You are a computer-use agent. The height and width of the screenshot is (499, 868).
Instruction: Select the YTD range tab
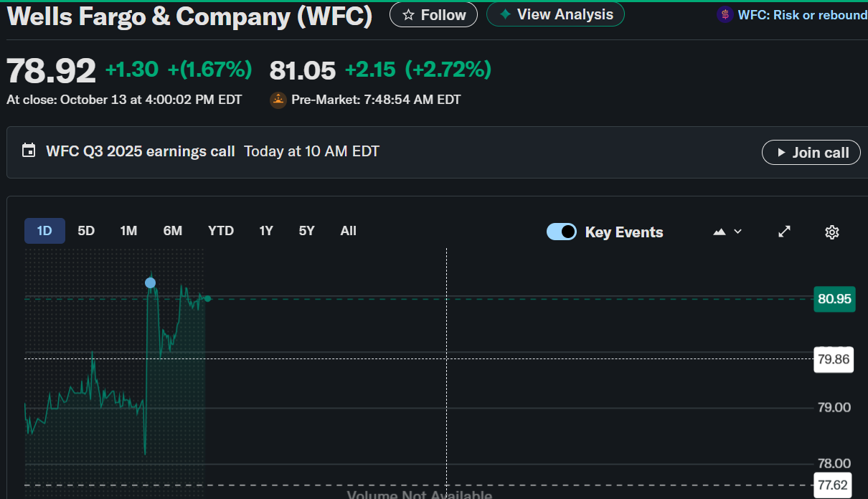[221, 231]
